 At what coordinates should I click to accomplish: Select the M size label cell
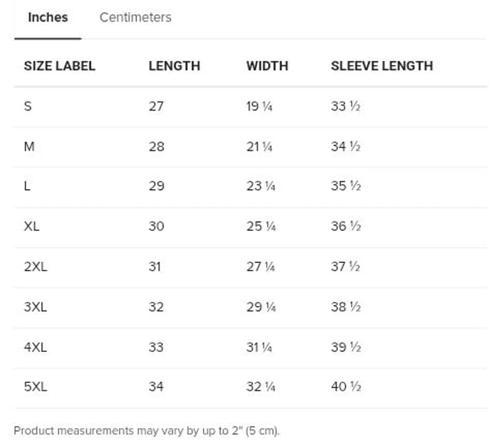tap(29, 146)
